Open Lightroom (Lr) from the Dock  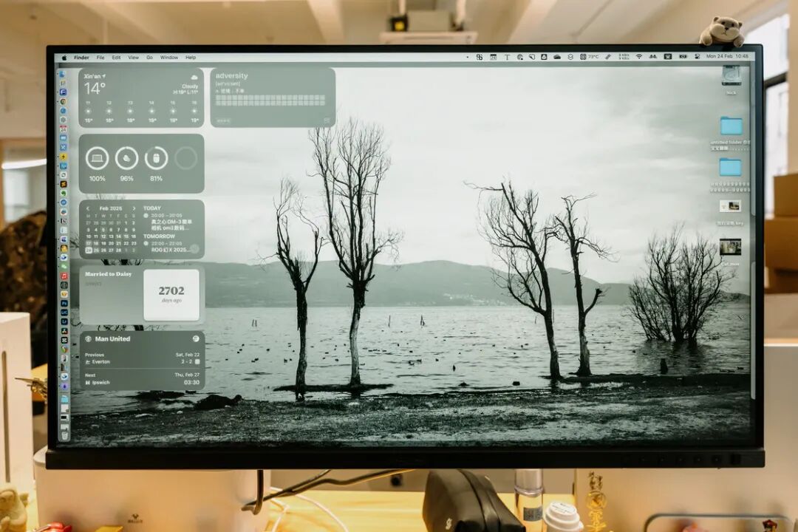[64, 321]
